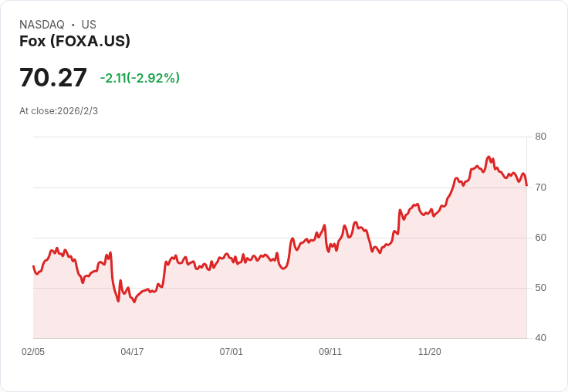The image size is (568, 392).
Task: Click the first point of the price line
Action: pos(33,266)
